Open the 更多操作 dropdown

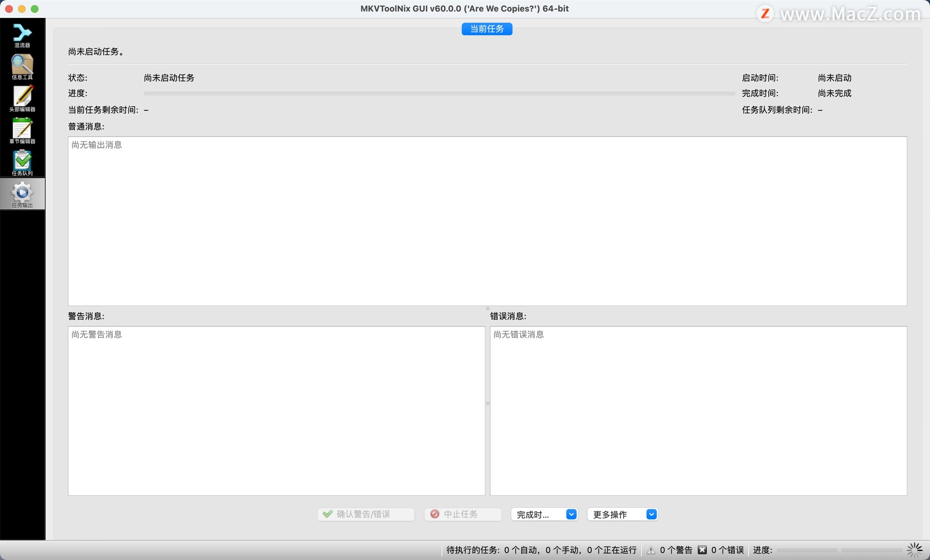coord(622,515)
